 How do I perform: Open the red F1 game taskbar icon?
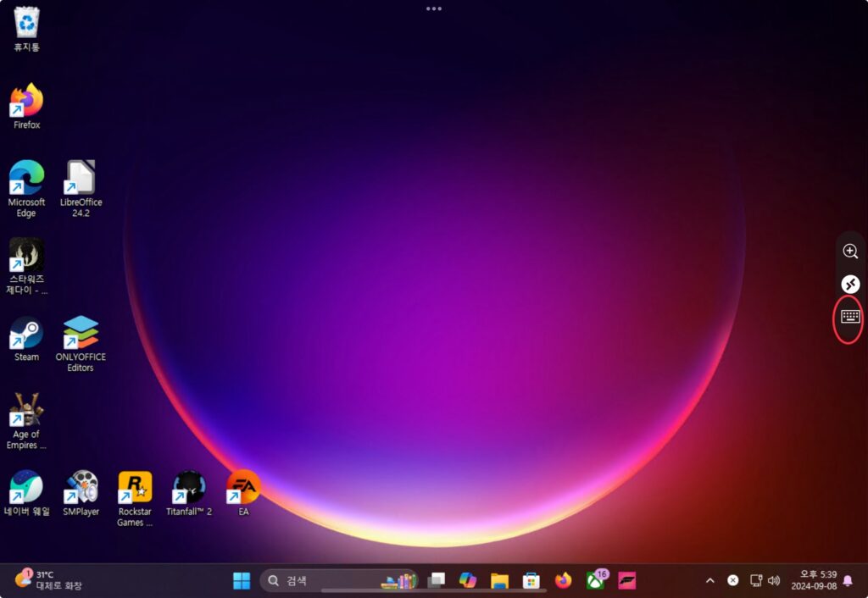[626, 580]
